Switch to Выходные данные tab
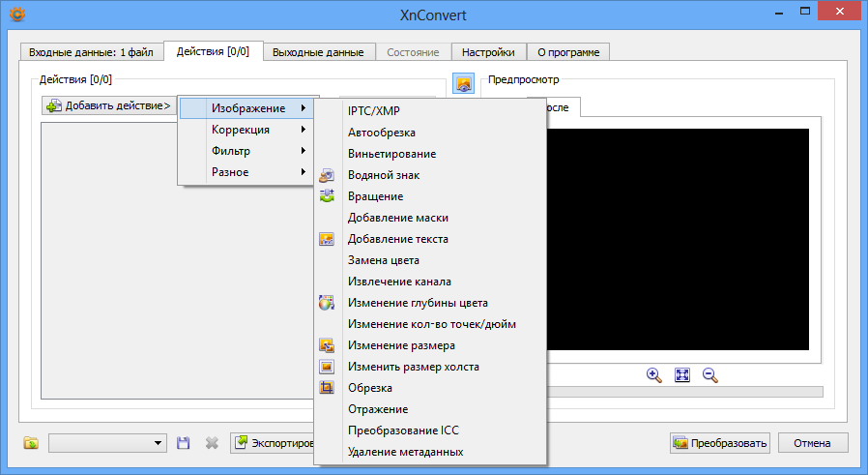This screenshot has width=868, height=475. coord(318,52)
